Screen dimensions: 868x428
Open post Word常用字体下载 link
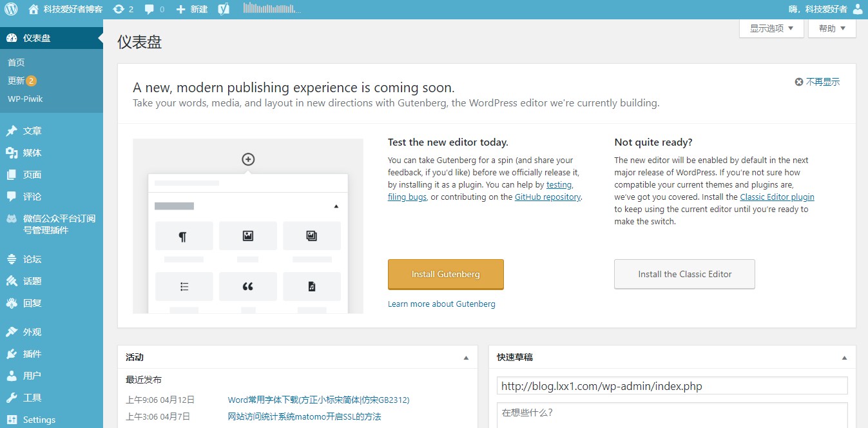tap(318, 400)
